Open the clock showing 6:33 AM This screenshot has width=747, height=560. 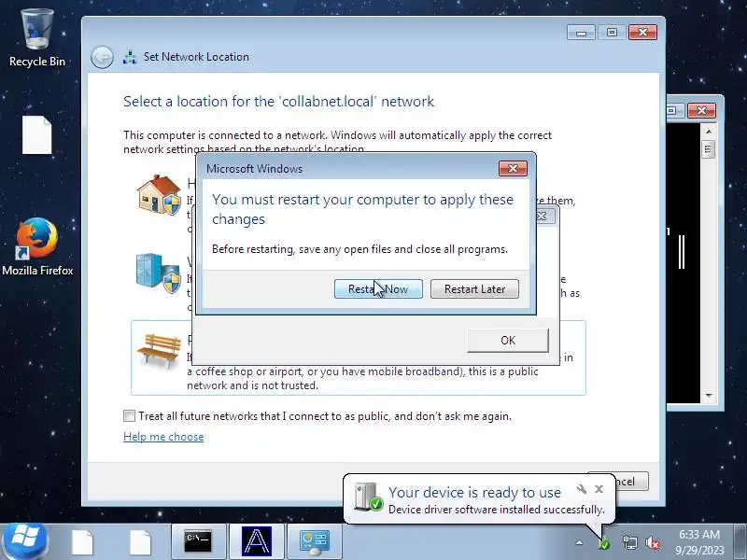(699, 542)
